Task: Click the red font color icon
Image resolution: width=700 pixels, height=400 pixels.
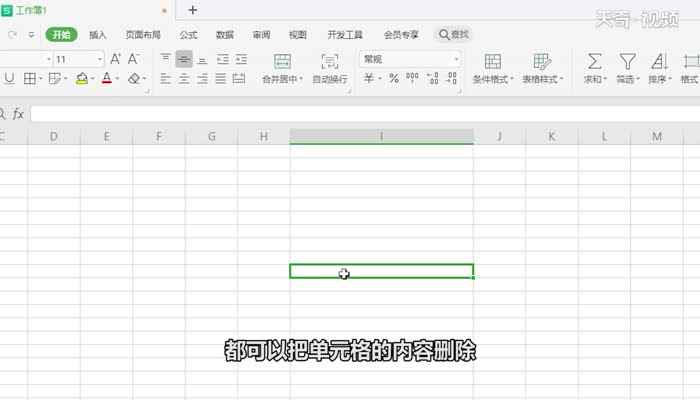Action: point(107,79)
